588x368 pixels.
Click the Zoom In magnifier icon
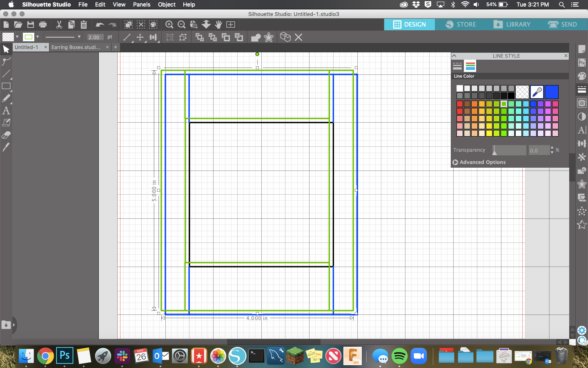169,25
